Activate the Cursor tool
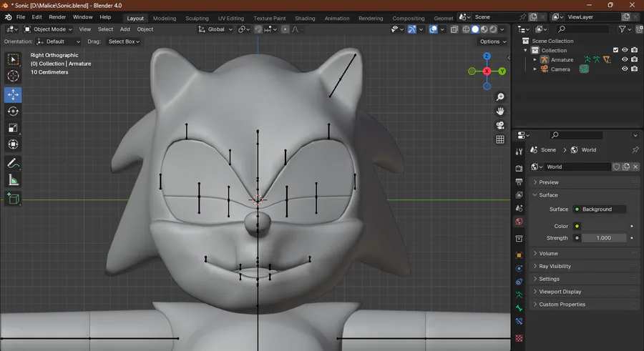 13,76
